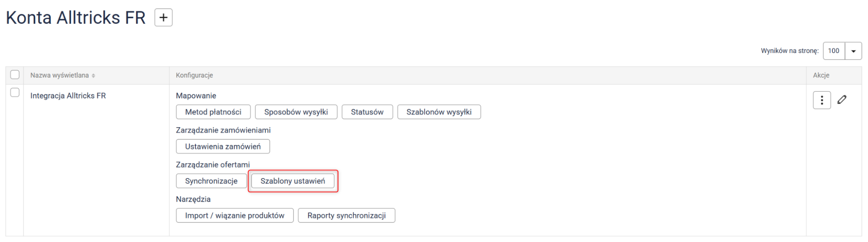Expand the results-per-page dropdown arrow
The image size is (868, 242).
pyautogui.click(x=853, y=51)
